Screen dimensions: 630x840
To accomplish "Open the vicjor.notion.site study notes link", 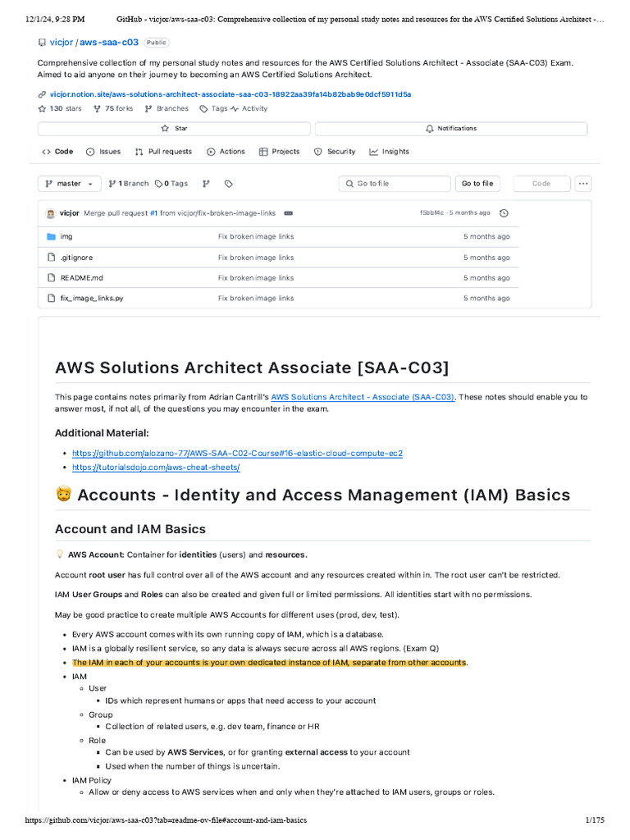I will coord(231,94).
